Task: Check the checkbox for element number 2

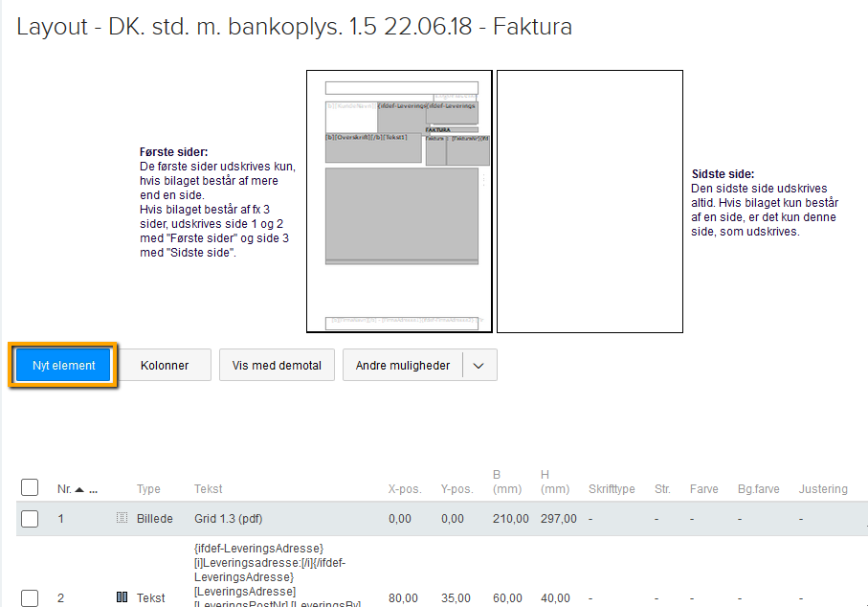Action: [x=29, y=597]
